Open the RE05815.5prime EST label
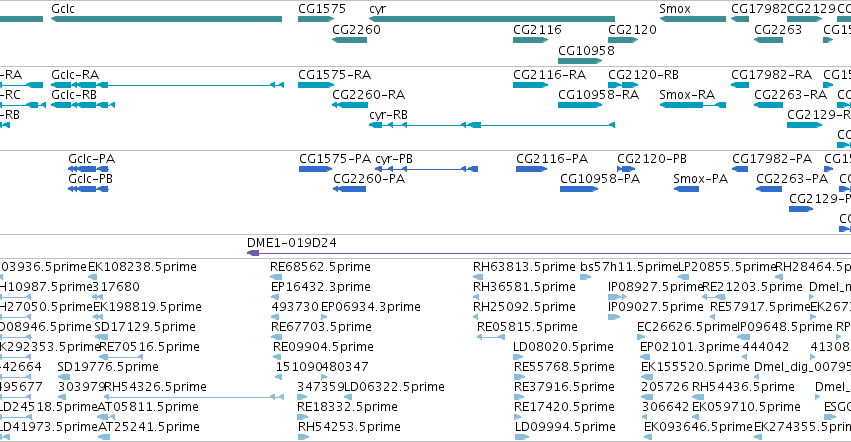851x442 pixels. pos(527,327)
